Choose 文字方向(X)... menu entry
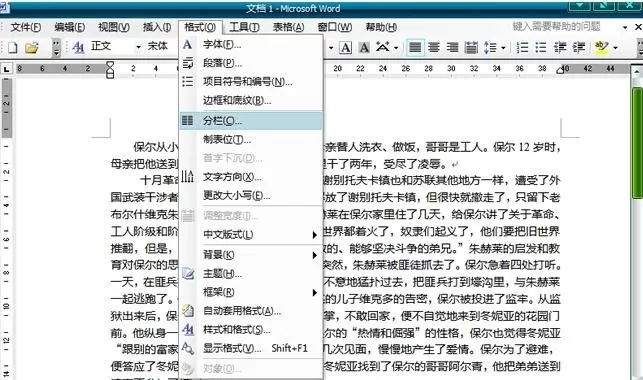This screenshot has height=380, width=643. (251, 177)
